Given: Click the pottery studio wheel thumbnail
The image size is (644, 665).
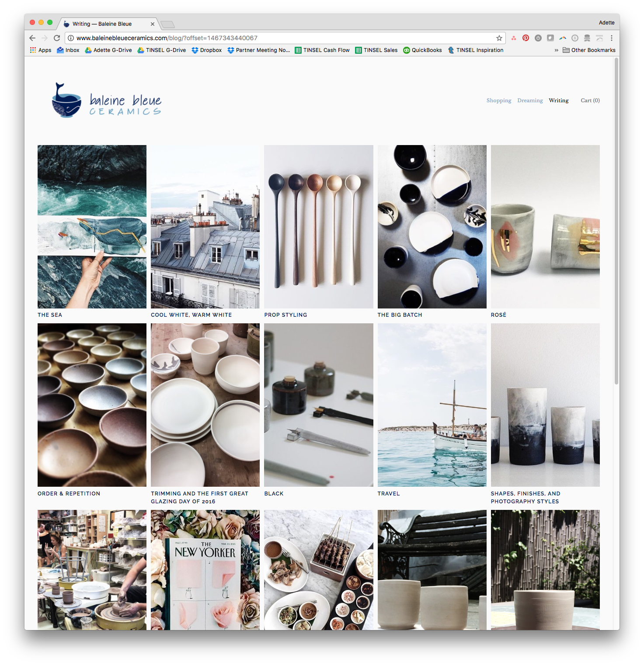Looking at the screenshot, I should point(92,570).
